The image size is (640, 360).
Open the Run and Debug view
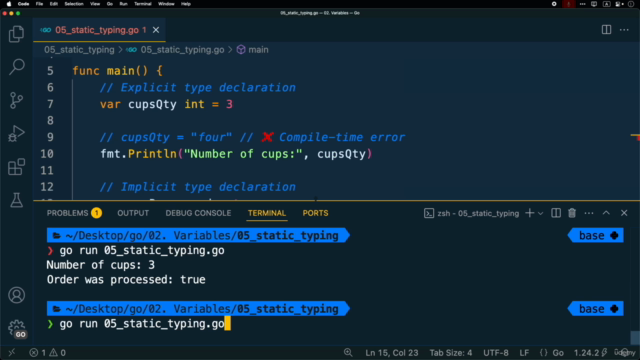pyautogui.click(x=16, y=134)
